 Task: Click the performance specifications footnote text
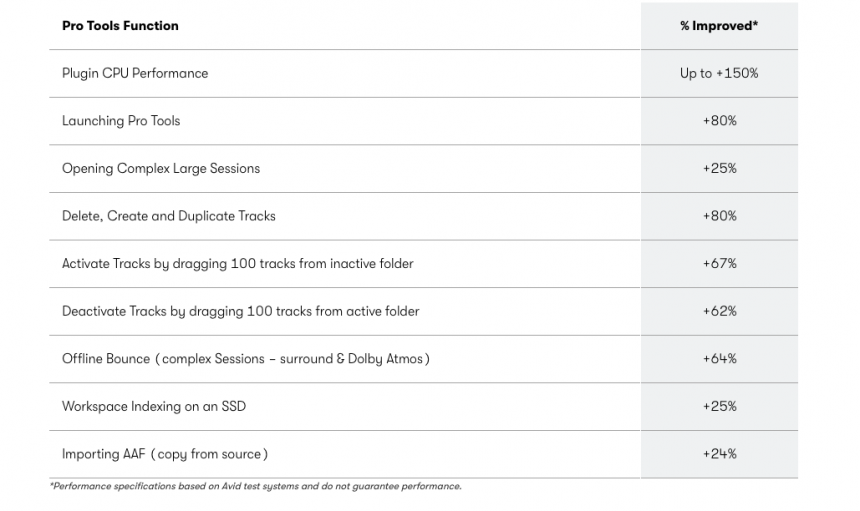[256, 487]
